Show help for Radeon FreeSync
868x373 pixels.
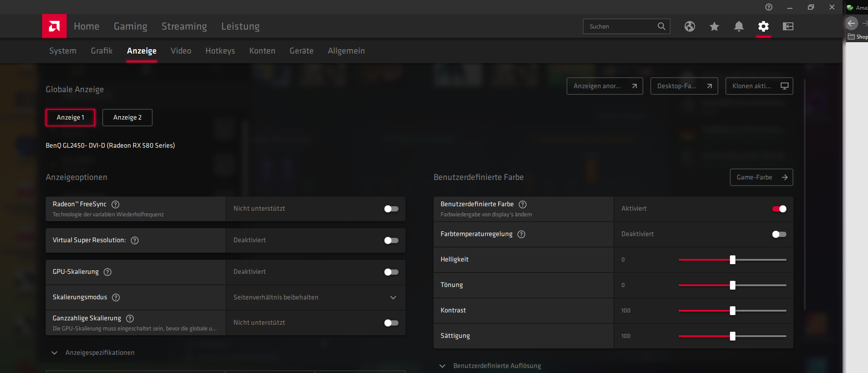[x=115, y=204]
